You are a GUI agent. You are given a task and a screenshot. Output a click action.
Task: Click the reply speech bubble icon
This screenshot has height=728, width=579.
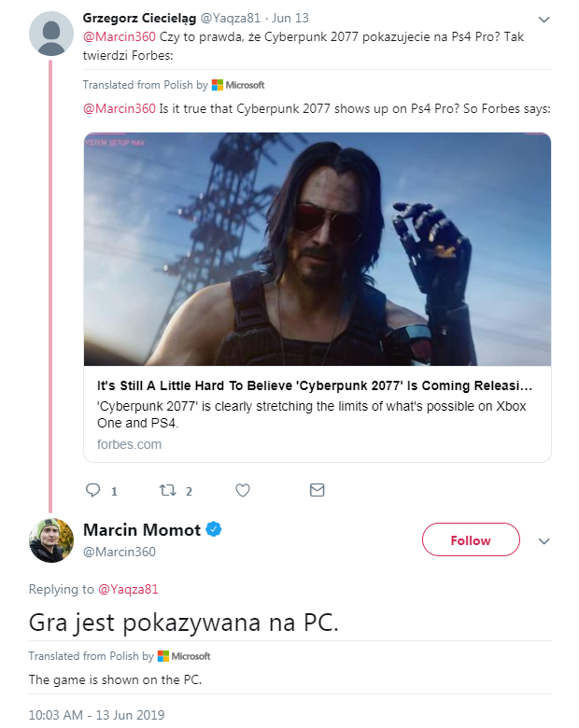click(92, 490)
